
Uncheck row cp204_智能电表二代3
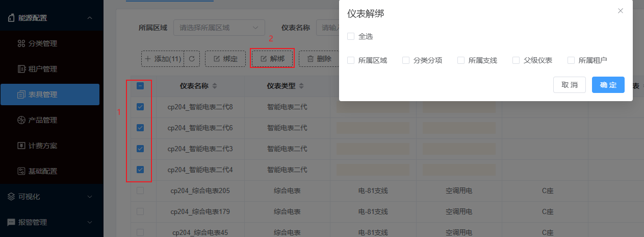click(x=140, y=149)
